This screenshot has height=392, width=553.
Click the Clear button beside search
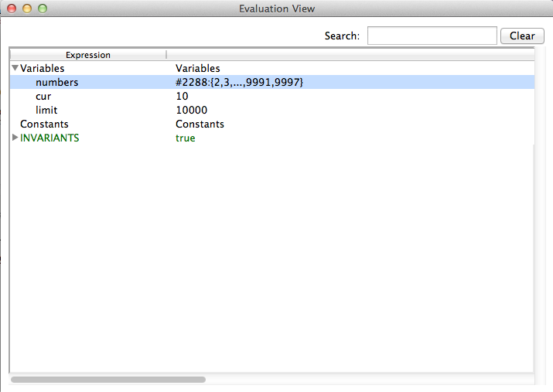pos(522,36)
